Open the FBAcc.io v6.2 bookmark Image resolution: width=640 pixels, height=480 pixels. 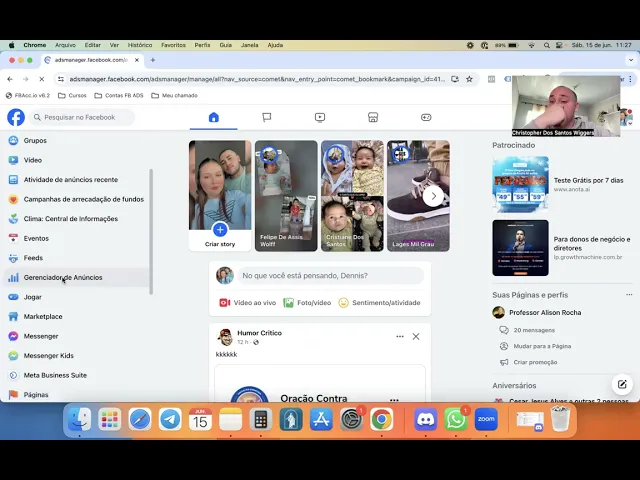coord(27,96)
